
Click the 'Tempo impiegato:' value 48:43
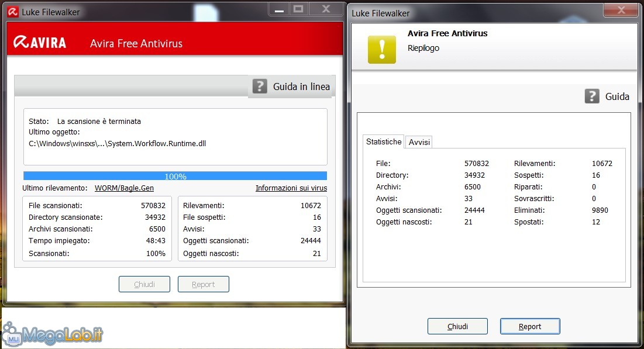(156, 241)
